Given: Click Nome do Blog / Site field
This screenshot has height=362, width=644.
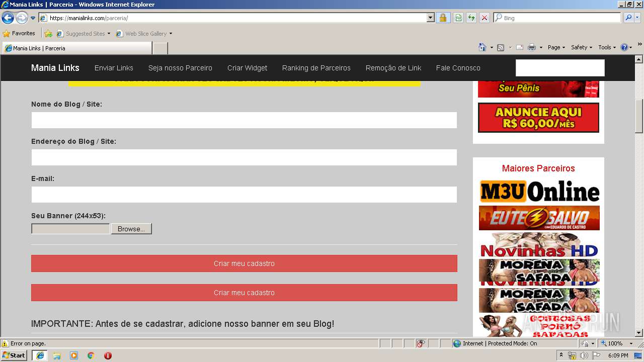Looking at the screenshot, I should [x=244, y=120].
